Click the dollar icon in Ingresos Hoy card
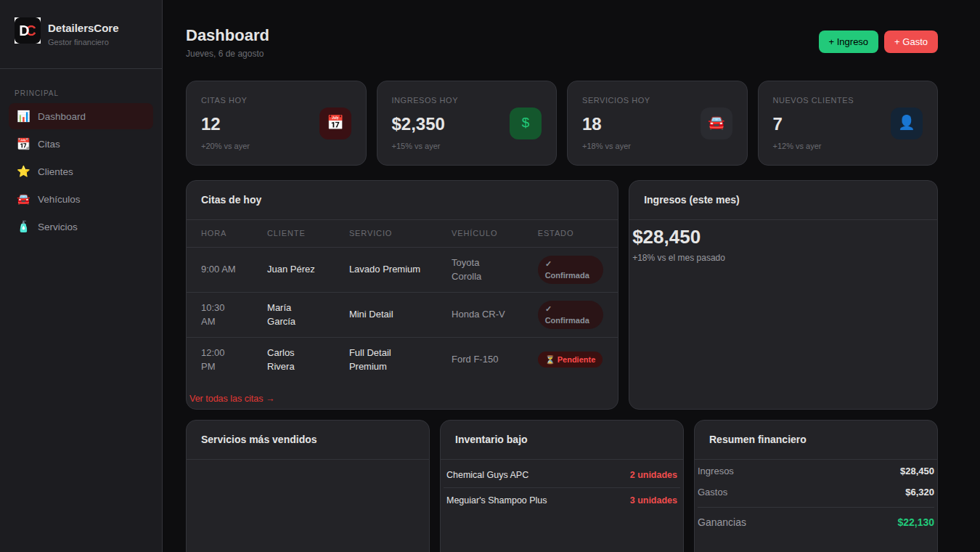This screenshot has height=552, width=980. (526, 123)
